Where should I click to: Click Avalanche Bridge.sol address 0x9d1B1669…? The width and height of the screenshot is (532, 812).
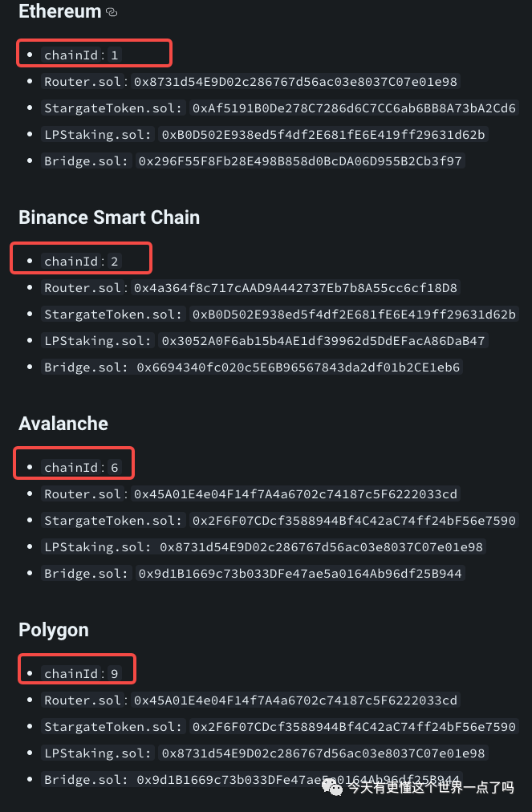pos(300,573)
